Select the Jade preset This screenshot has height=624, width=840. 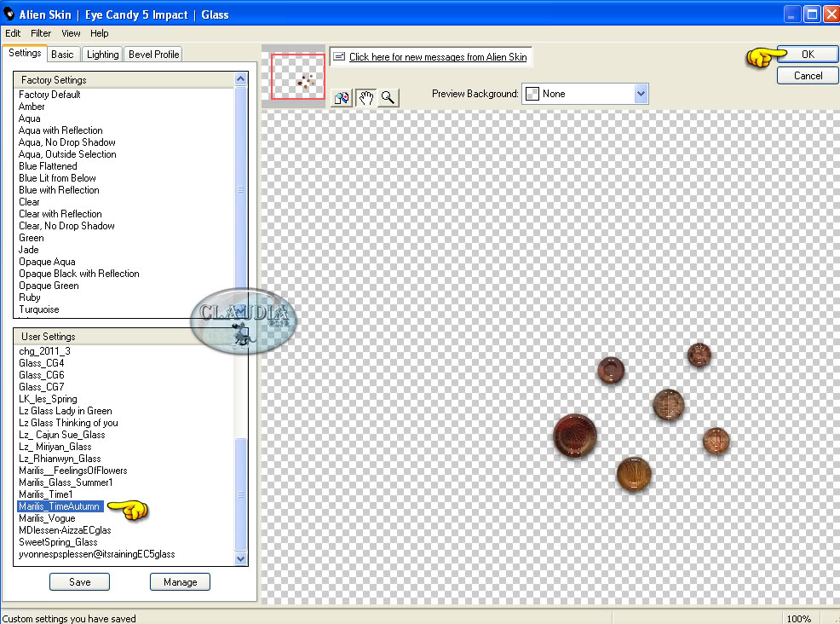point(28,249)
